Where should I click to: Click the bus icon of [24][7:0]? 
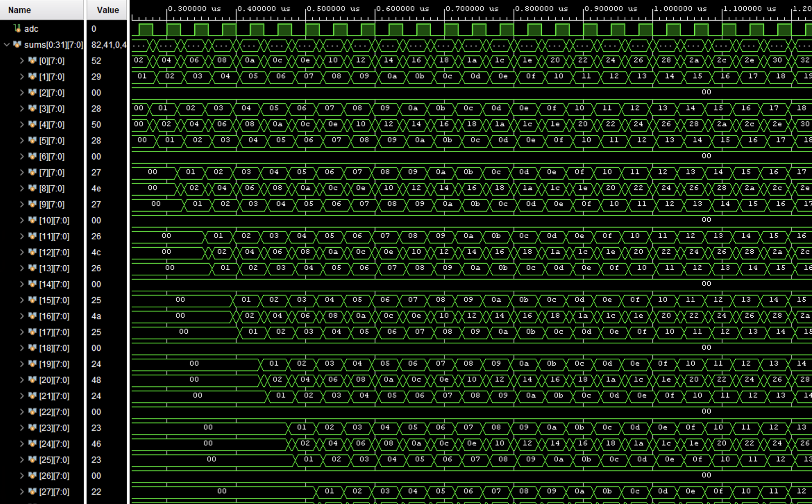[32, 444]
